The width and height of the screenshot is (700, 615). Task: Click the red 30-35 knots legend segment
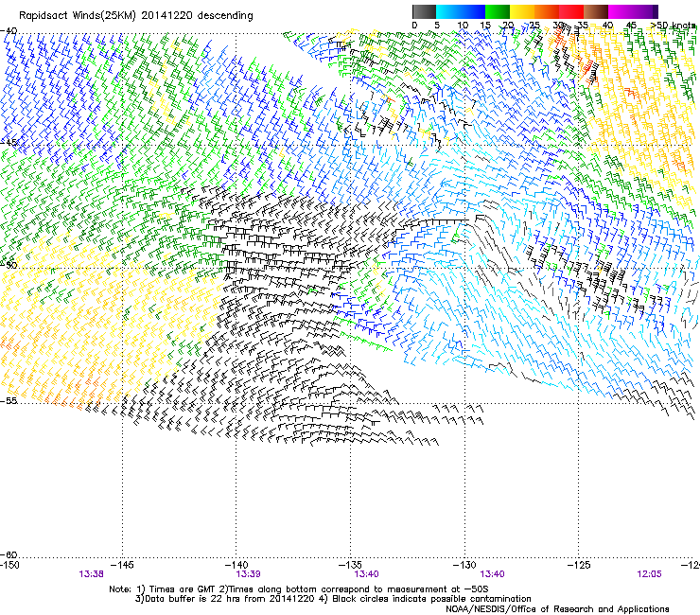pos(571,11)
